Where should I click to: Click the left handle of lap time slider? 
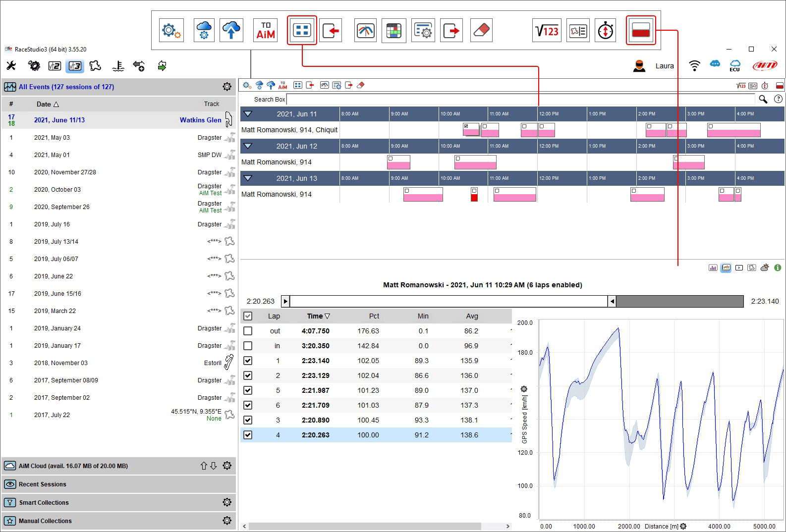coord(285,301)
